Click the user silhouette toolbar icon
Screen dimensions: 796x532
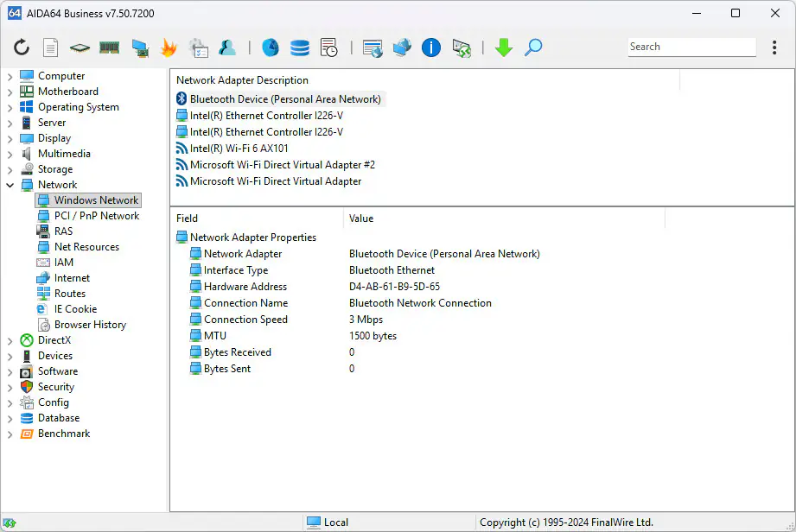pos(227,47)
